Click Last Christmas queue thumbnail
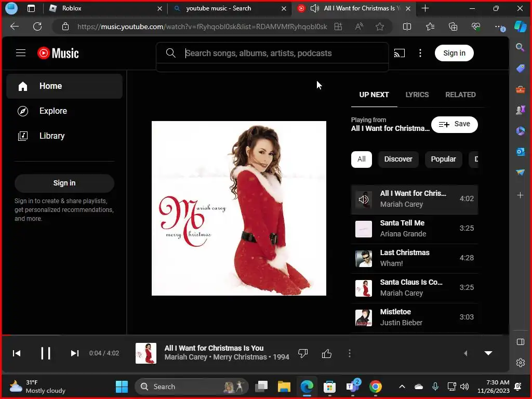The height and width of the screenshot is (399, 532). [x=363, y=259]
